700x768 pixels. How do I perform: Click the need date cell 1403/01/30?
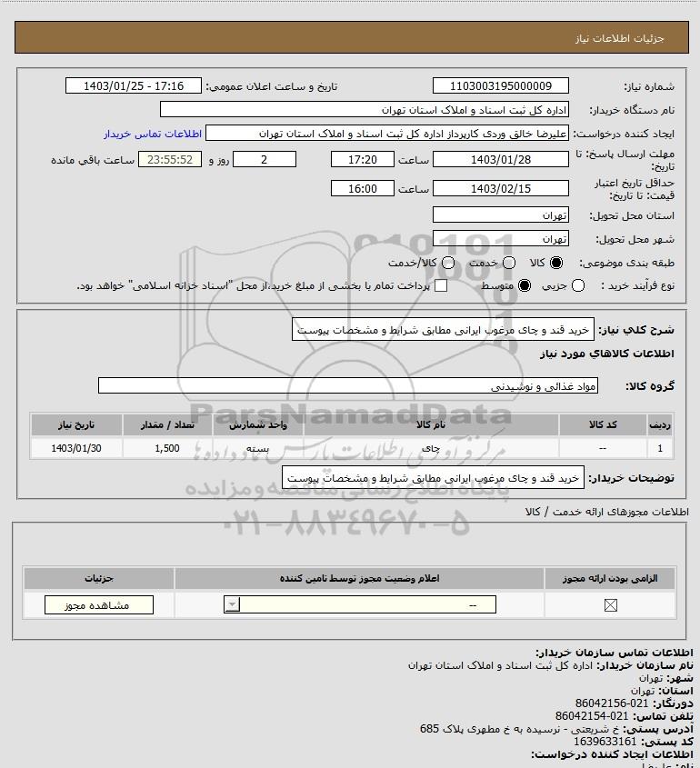coord(76,448)
